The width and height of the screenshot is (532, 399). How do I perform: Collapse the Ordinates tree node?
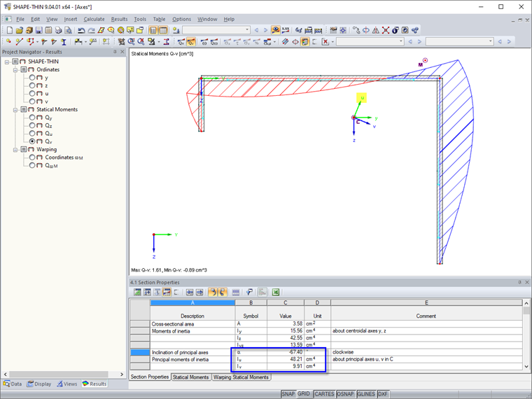[x=15, y=70]
